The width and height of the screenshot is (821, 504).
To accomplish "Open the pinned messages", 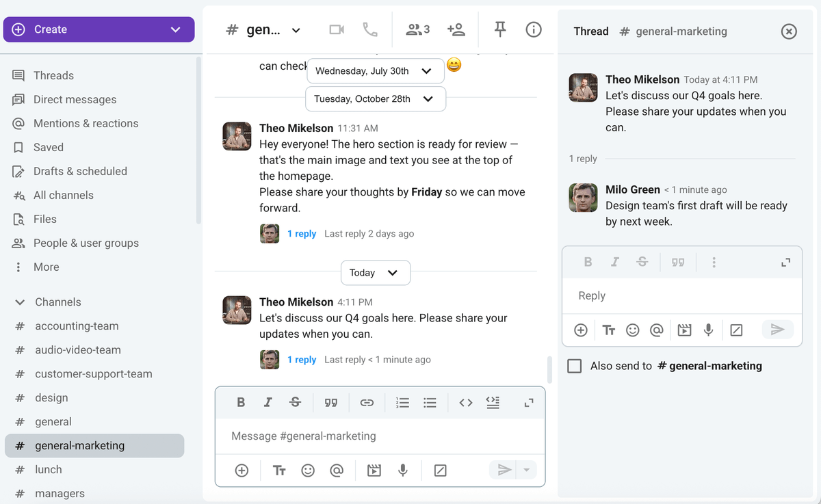I will click(500, 29).
